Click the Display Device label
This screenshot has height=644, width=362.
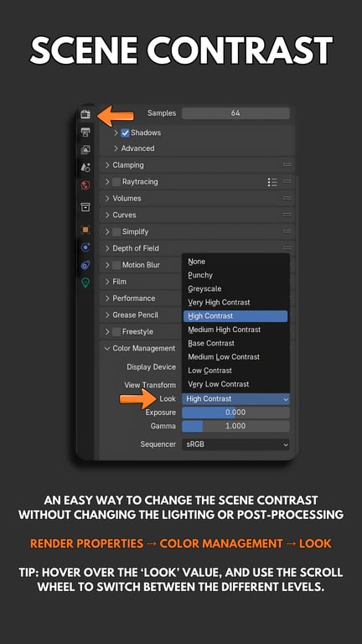151,366
